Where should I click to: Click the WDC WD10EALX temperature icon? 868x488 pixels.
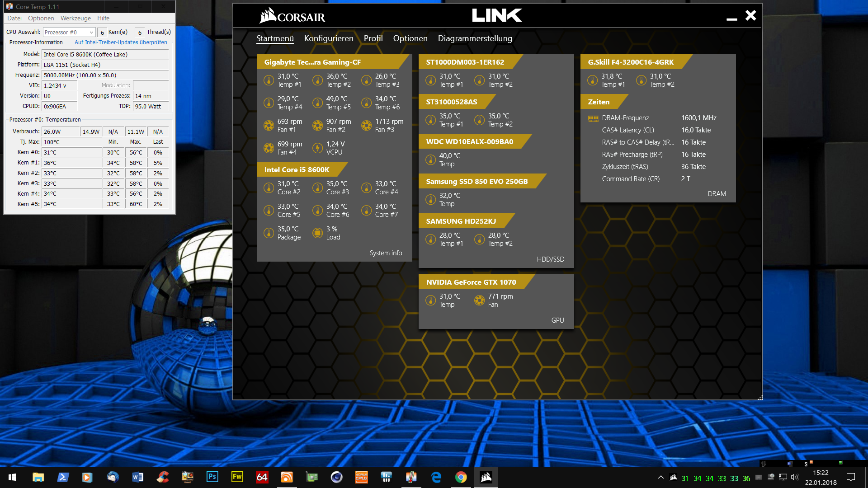click(430, 160)
